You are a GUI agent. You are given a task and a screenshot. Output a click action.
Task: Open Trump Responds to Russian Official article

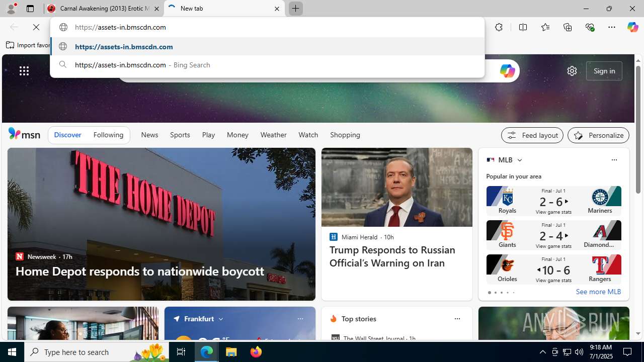coord(392,256)
